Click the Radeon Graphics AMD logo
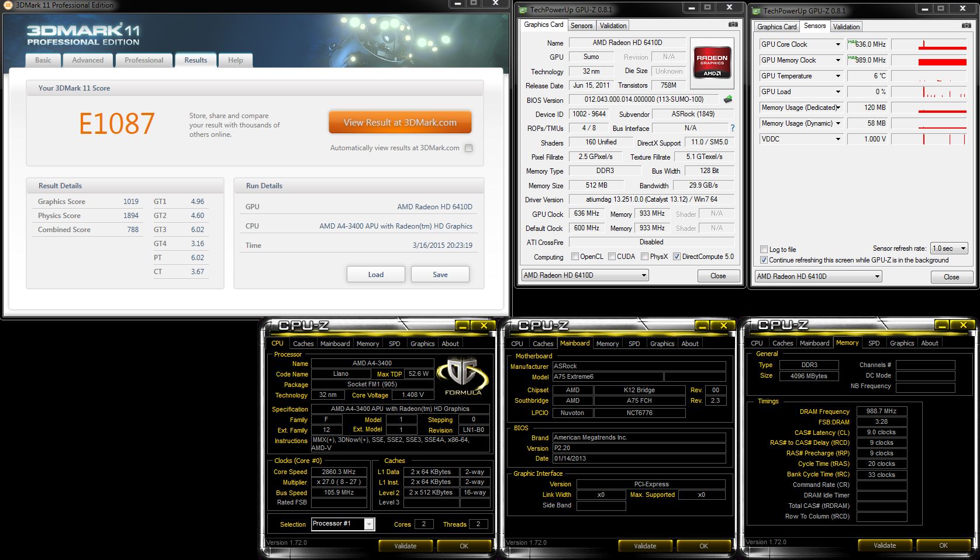Viewport: 980px width, 560px height. click(x=712, y=62)
